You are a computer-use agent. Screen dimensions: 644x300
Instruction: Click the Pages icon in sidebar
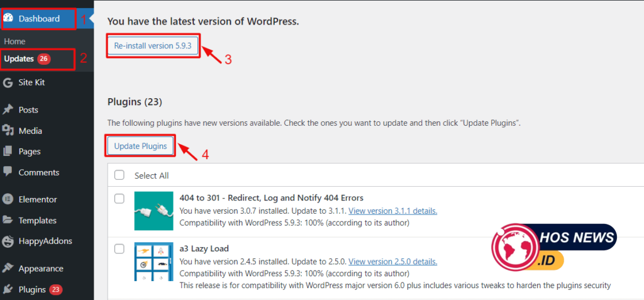click(8, 152)
